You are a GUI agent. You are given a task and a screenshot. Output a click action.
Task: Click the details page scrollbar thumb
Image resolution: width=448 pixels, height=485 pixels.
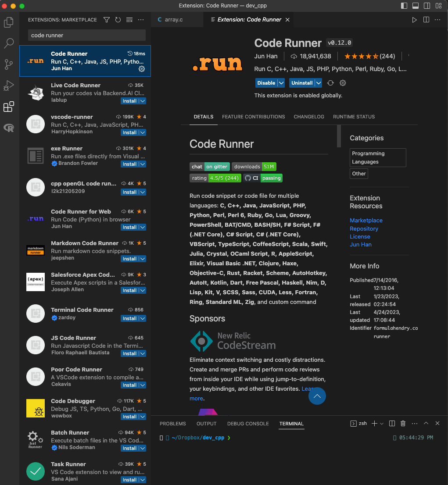click(339, 136)
